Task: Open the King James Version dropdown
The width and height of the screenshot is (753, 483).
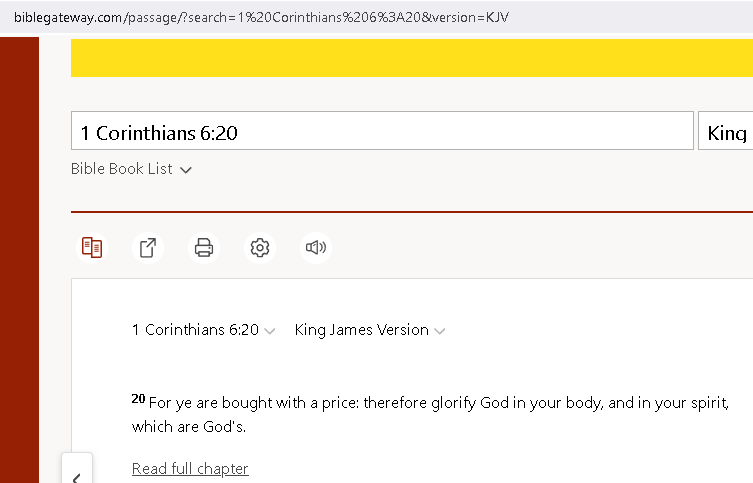Action: tap(369, 330)
